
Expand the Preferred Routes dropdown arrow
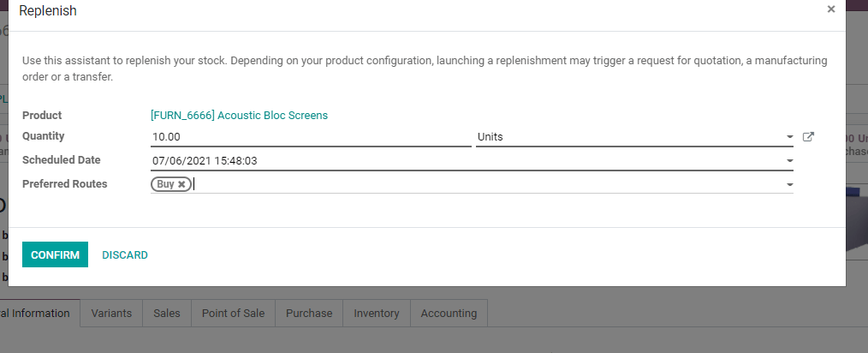point(789,184)
